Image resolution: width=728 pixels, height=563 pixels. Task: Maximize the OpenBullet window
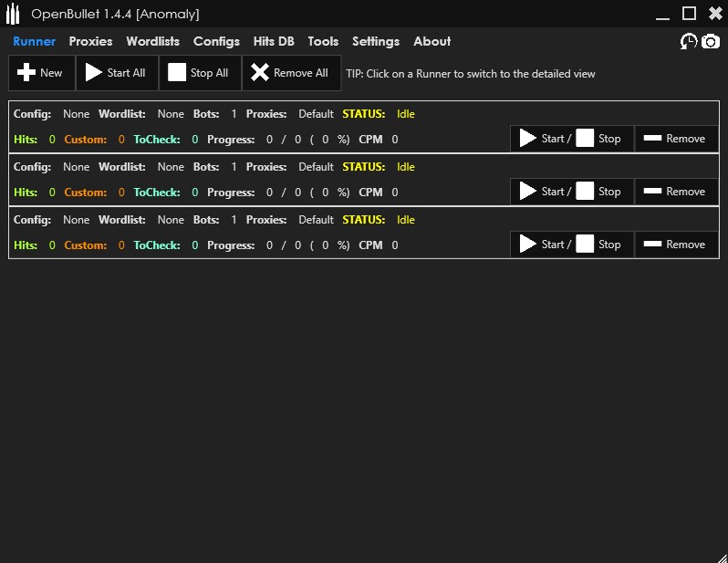pyautogui.click(x=689, y=14)
